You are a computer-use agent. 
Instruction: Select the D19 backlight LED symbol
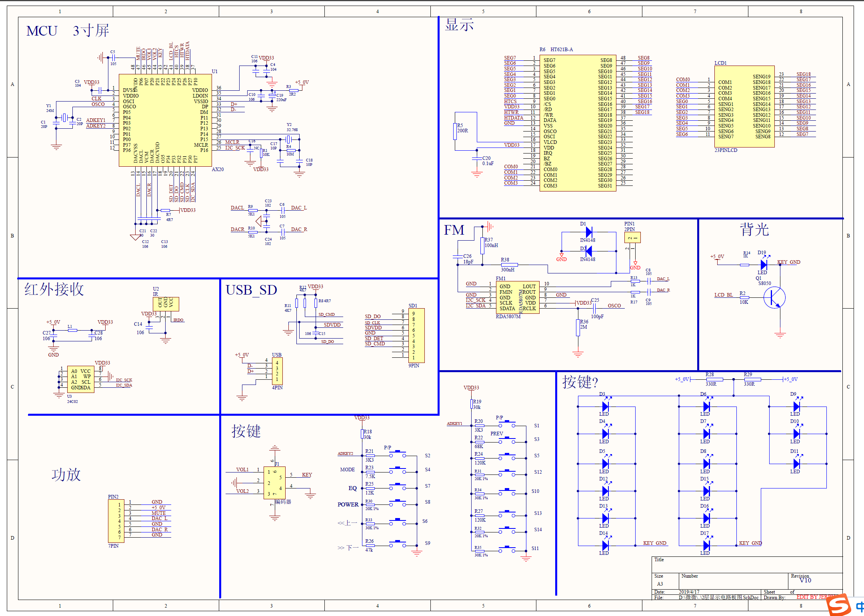pos(764,265)
